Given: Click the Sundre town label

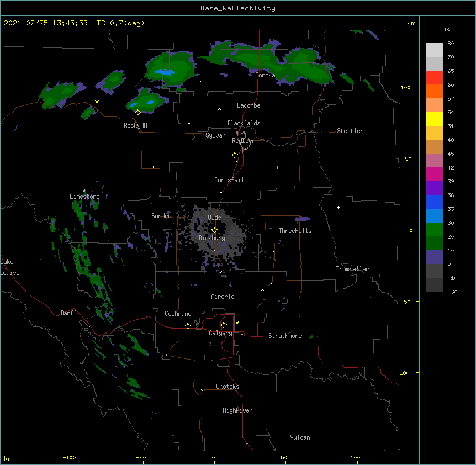Looking at the screenshot, I should coord(161,216).
